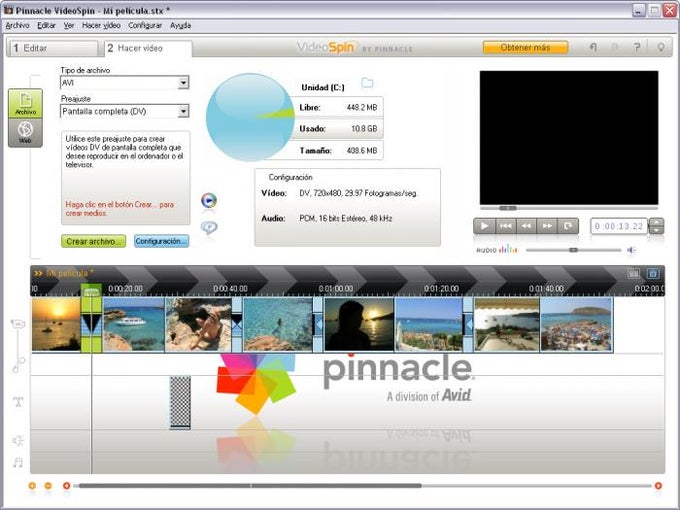The height and width of the screenshot is (510, 680).
Task: Click the Crear archivo button
Action: (x=93, y=241)
